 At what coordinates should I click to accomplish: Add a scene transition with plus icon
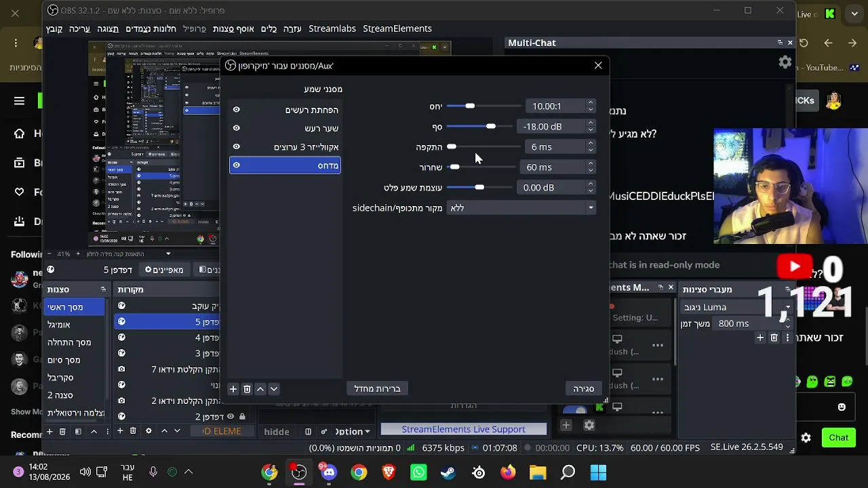[x=760, y=338]
